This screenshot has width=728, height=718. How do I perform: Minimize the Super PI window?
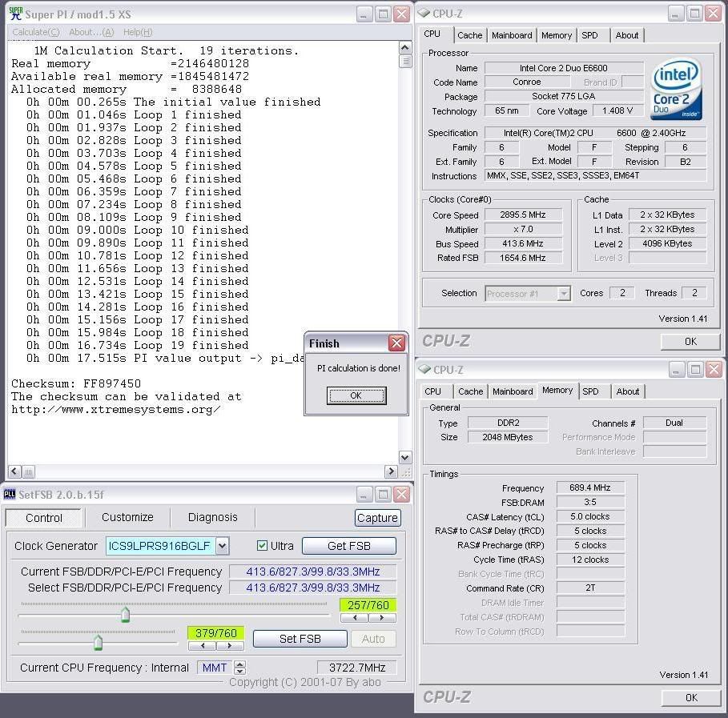364,14
